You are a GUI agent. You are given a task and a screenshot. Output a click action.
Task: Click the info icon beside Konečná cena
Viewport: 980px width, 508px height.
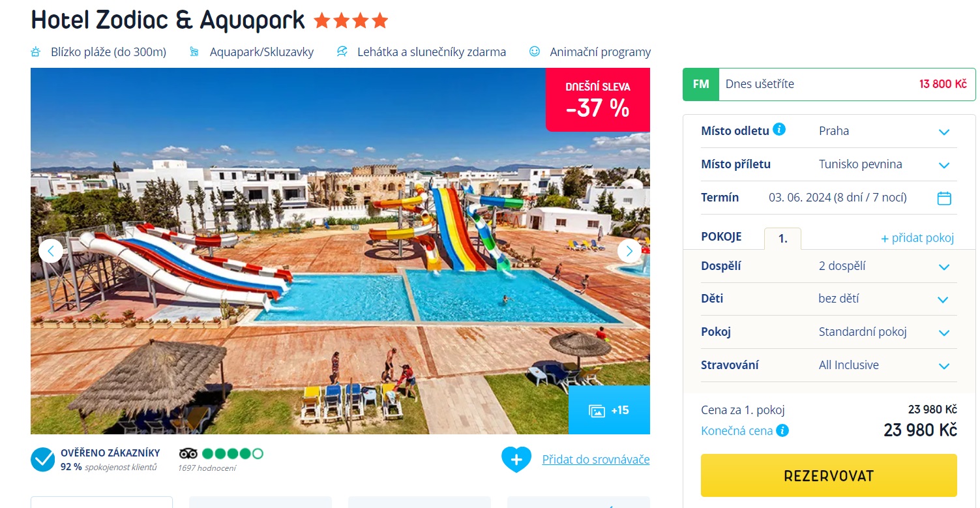click(x=782, y=430)
